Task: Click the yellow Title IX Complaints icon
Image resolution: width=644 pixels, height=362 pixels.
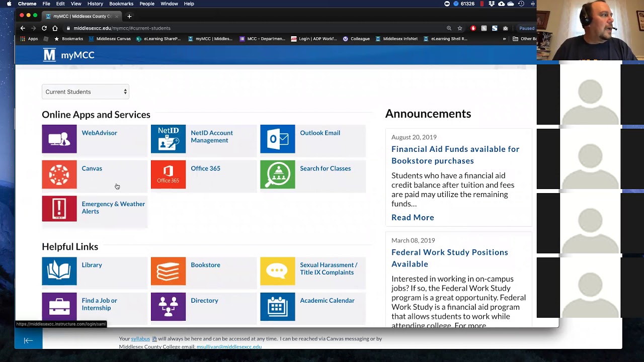Action: [x=277, y=271]
